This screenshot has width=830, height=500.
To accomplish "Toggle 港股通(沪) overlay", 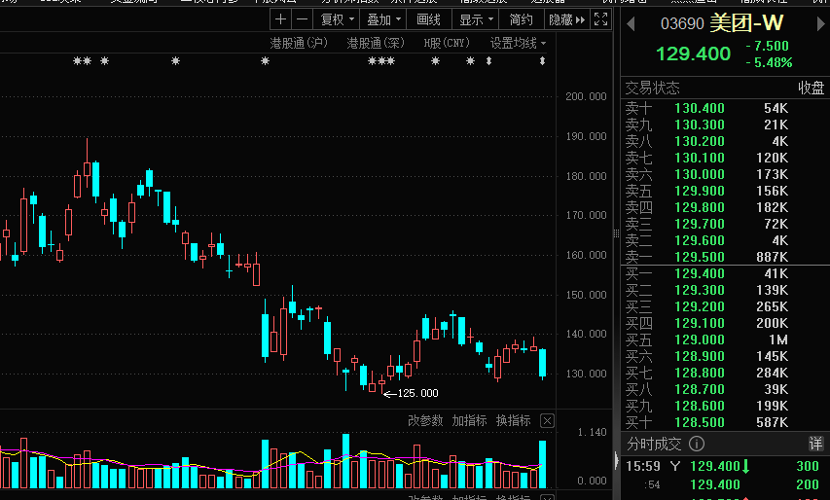I will (298, 43).
